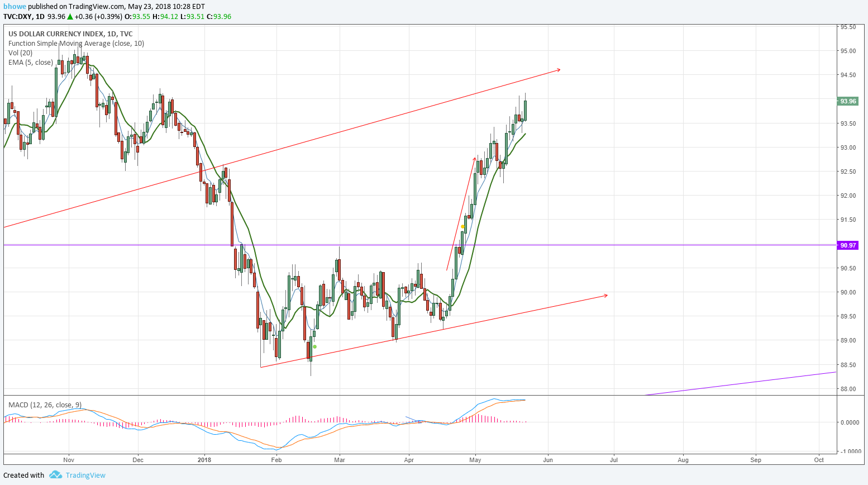Click the May date axis label
The height and width of the screenshot is (485, 868).
point(475,460)
